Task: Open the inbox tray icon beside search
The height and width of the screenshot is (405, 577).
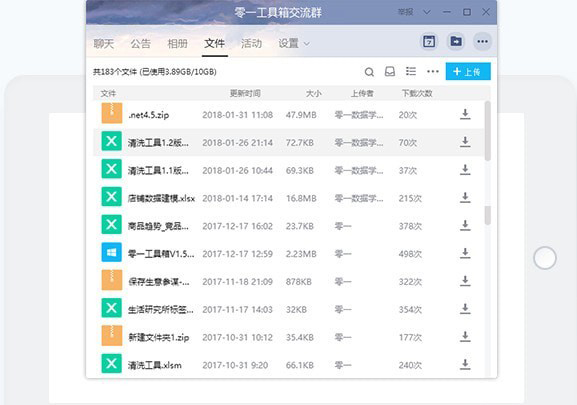Action: tap(390, 71)
